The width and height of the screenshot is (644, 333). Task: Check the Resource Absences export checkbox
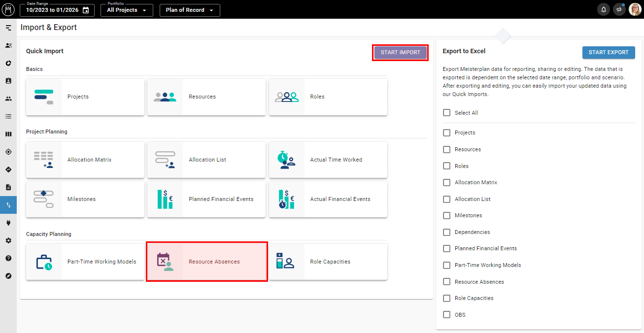coord(447,282)
